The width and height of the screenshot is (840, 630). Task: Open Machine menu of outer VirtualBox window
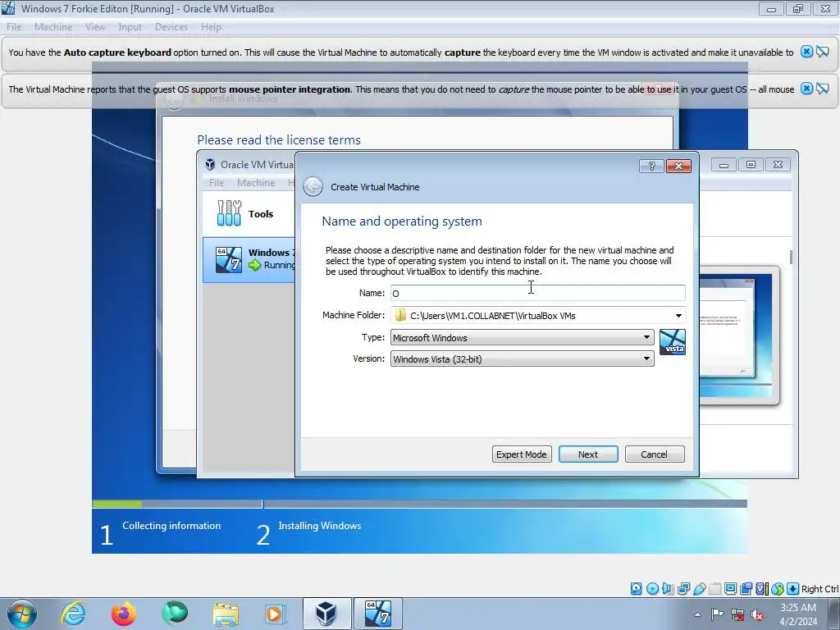point(53,27)
